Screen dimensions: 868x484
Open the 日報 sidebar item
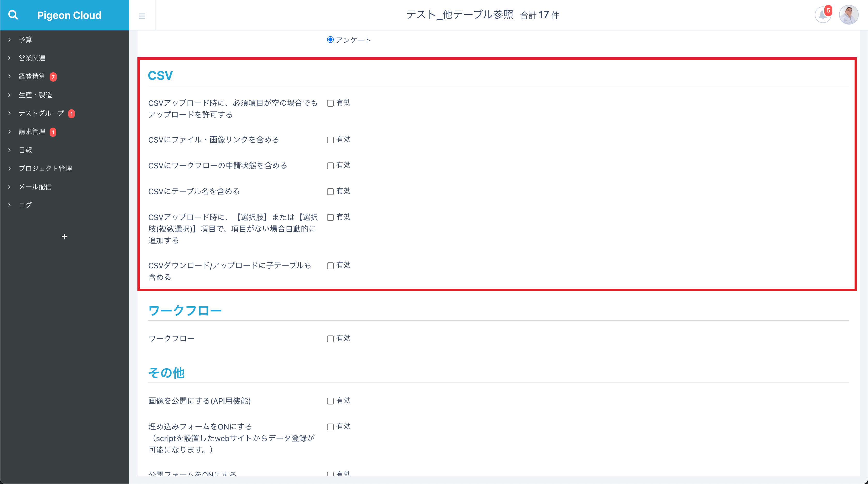pos(25,150)
